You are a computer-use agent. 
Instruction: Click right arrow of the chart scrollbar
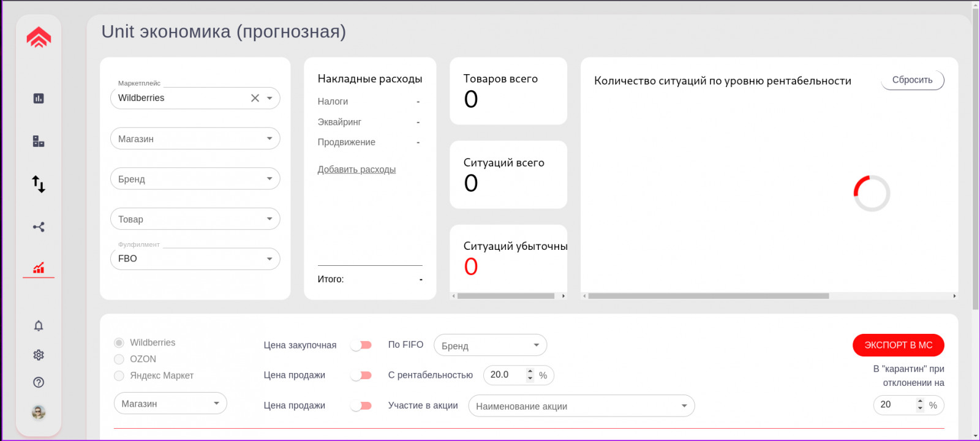click(x=954, y=296)
